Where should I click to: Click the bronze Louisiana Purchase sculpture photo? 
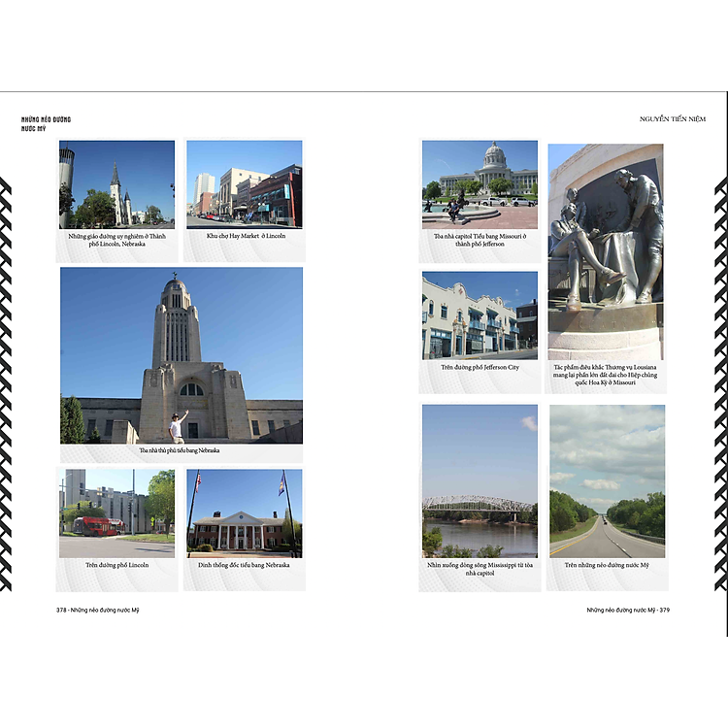(x=607, y=250)
